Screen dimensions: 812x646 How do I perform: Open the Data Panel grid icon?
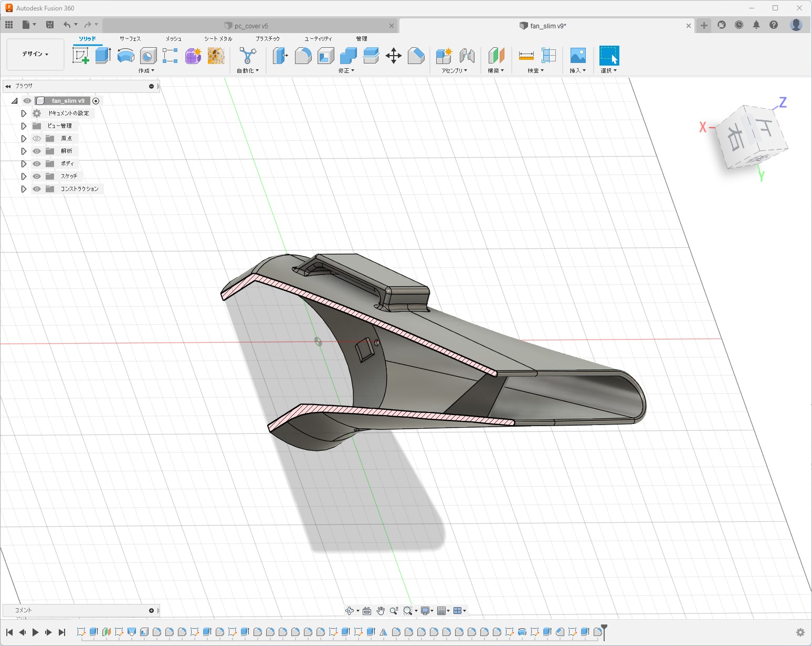click(9, 25)
